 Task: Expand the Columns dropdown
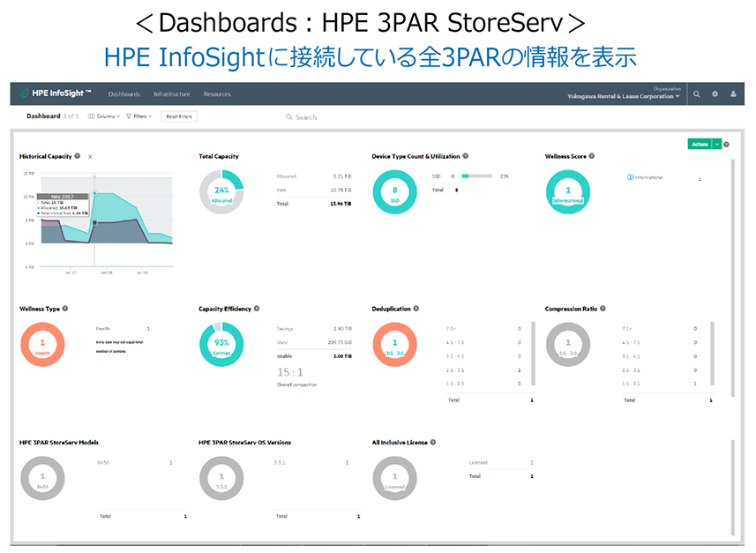coord(104,116)
